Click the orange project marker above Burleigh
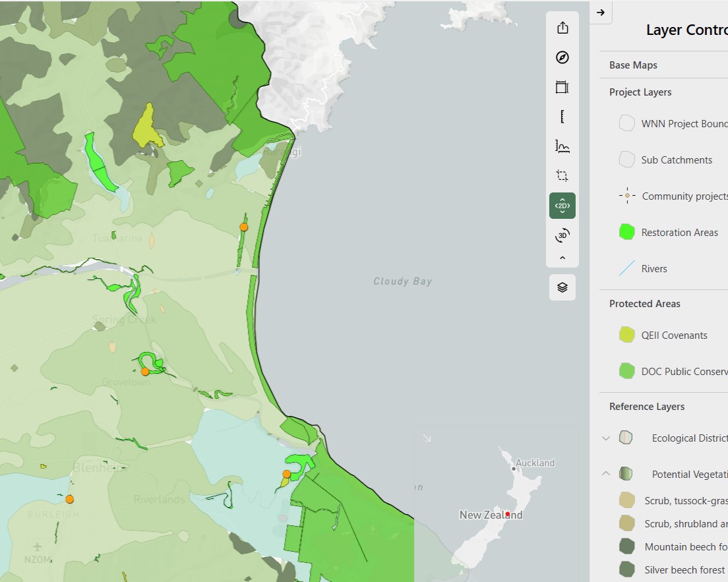 click(69, 499)
